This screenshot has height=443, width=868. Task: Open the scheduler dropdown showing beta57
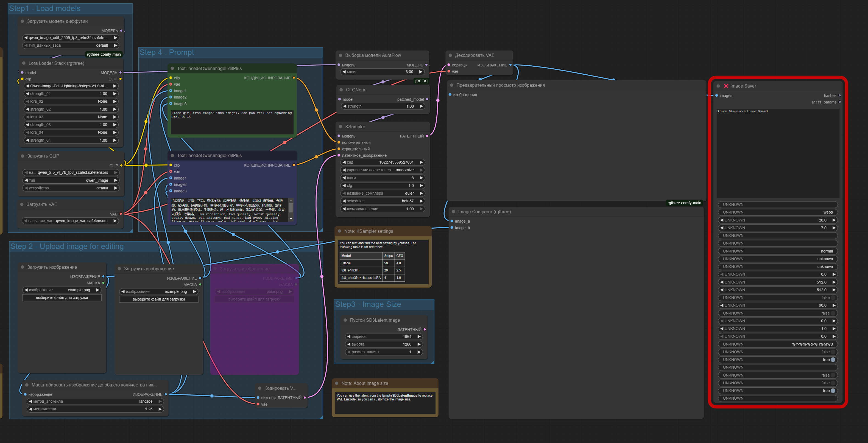[x=383, y=201]
